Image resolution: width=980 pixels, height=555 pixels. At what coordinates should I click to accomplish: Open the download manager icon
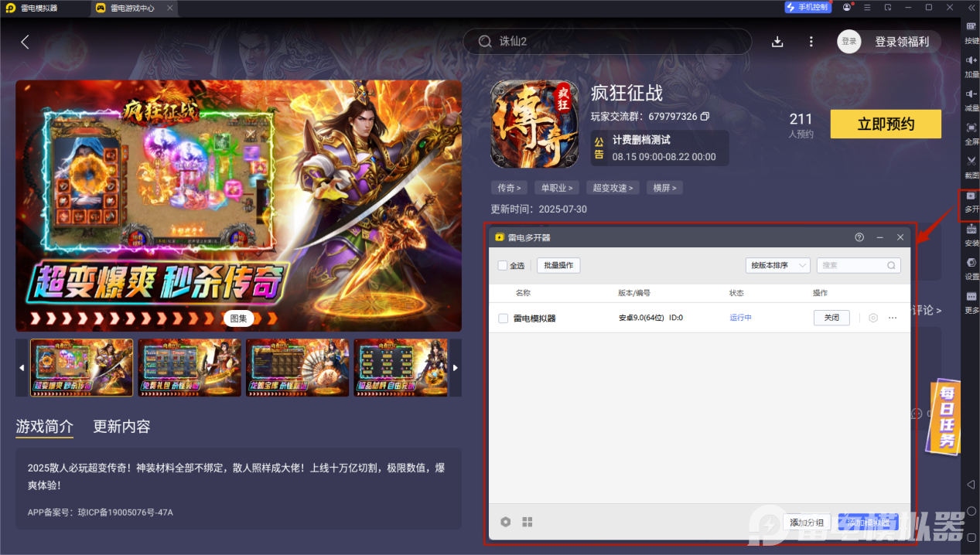point(778,42)
